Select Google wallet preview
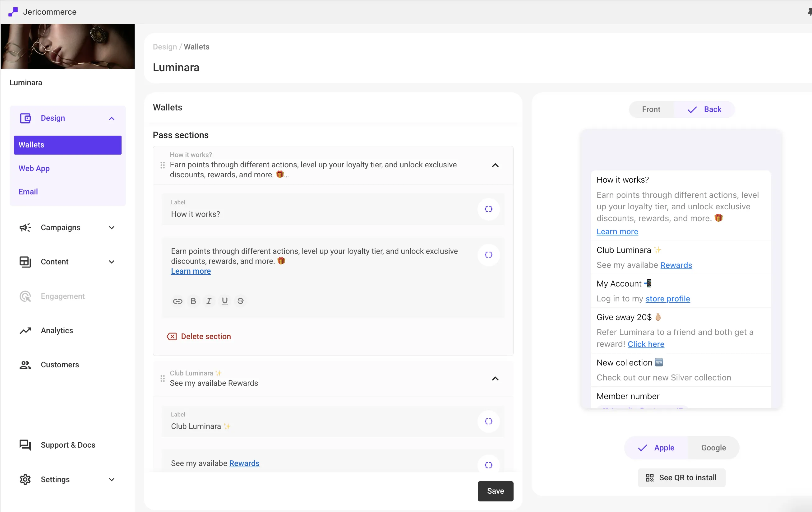 click(x=713, y=448)
